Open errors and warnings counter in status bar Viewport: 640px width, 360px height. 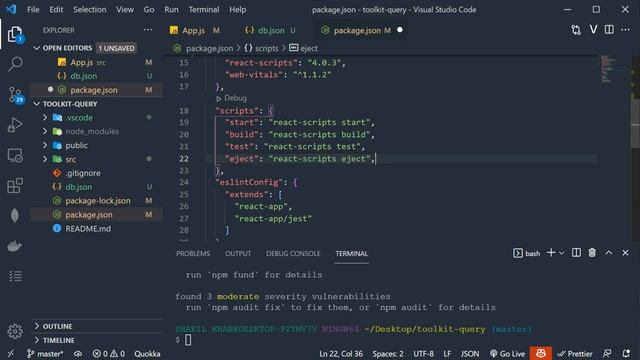point(109,354)
